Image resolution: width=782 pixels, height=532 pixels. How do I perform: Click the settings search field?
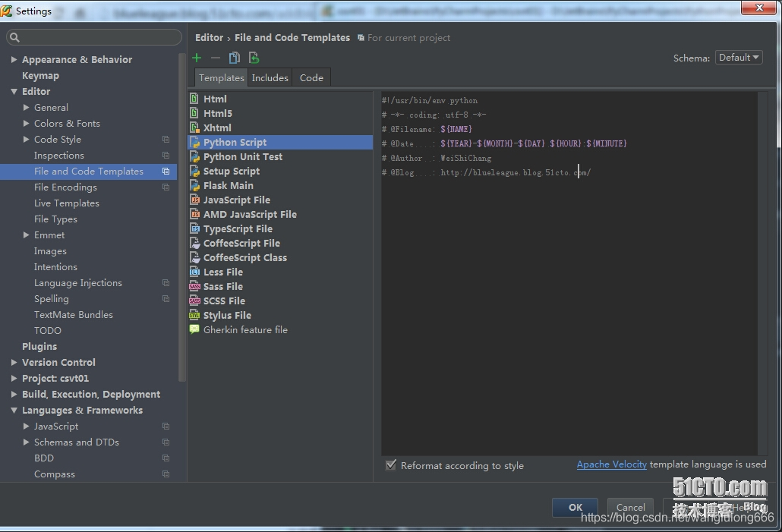[93, 37]
